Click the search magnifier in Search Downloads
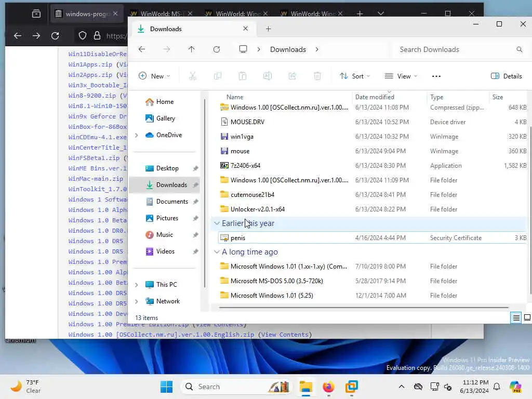 520,49
